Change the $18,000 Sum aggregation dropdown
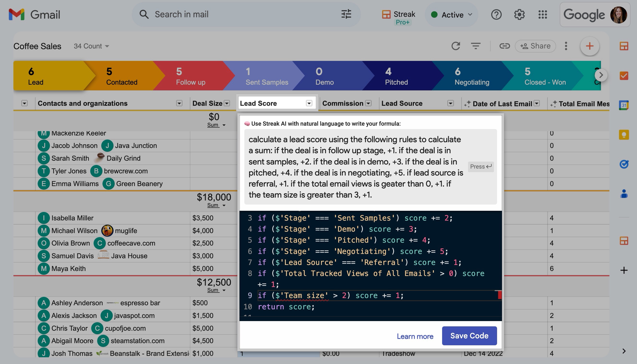This screenshot has height=364, width=637. pyautogui.click(x=216, y=205)
